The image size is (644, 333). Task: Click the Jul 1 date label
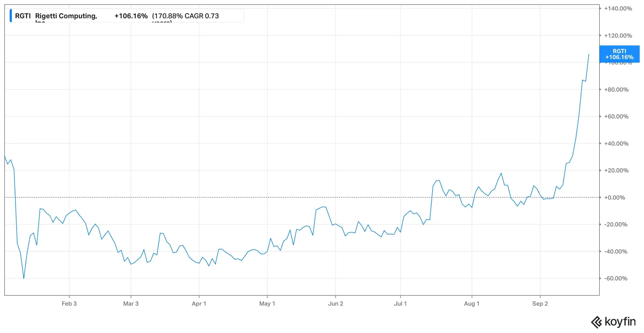[400, 304]
